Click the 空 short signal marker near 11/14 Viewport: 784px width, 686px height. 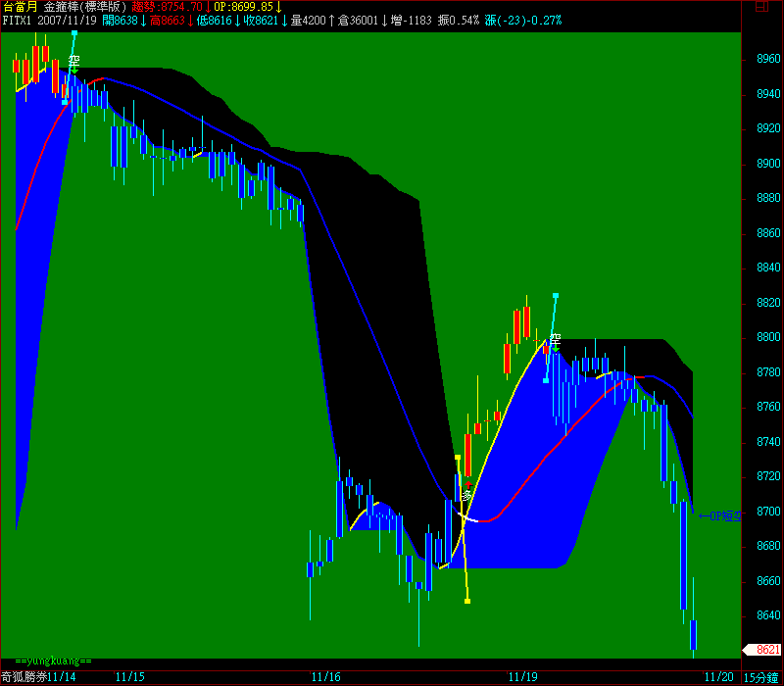[73, 62]
